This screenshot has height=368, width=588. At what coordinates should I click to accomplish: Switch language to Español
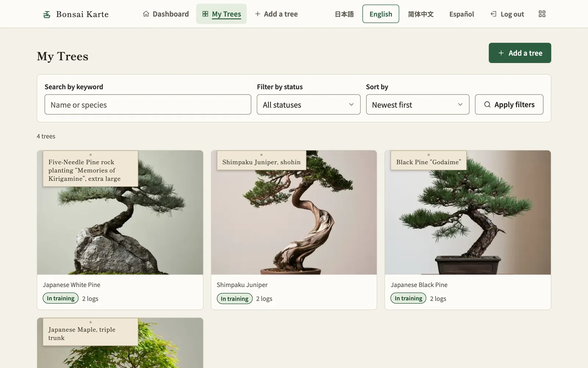(462, 14)
